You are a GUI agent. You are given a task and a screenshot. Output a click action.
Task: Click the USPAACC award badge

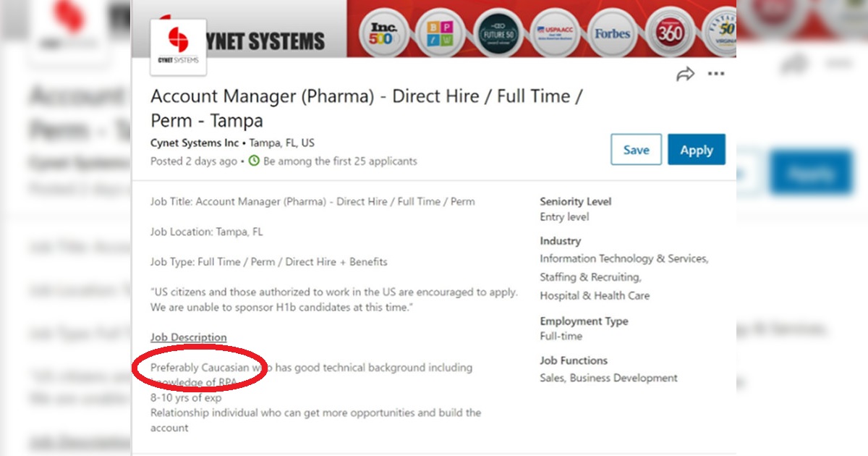tap(555, 33)
